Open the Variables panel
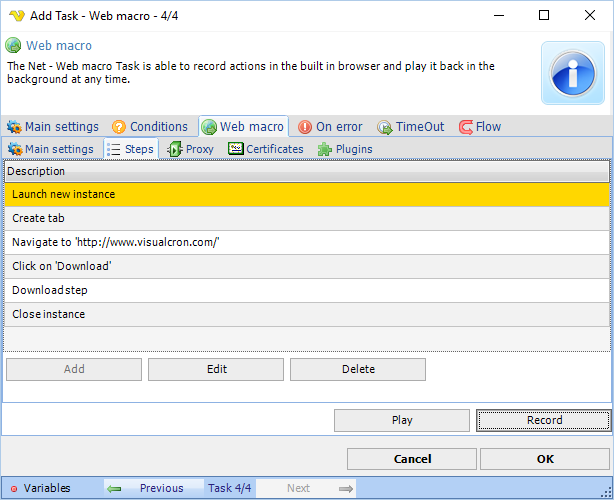This screenshot has height=500, width=614. (41, 488)
